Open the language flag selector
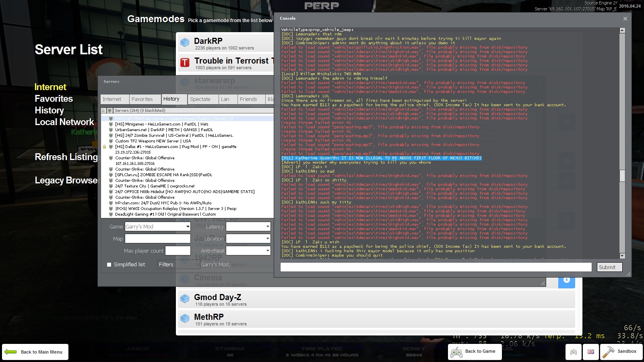Image resolution: width=644 pixels, height=362 pixels. pyautogui.click(x=591, y=352)
